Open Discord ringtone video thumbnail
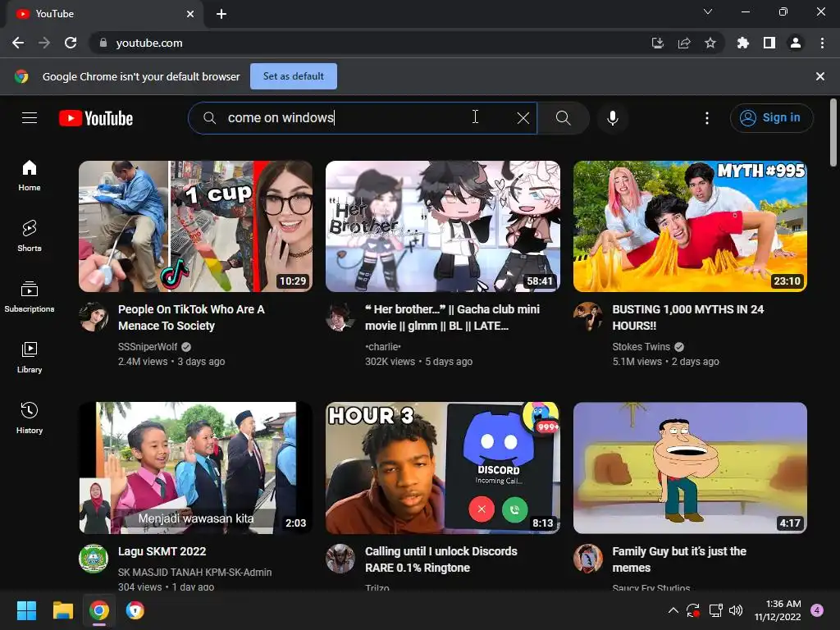The height and width of the screenshot is (630, 840). [x=443, y=468]
